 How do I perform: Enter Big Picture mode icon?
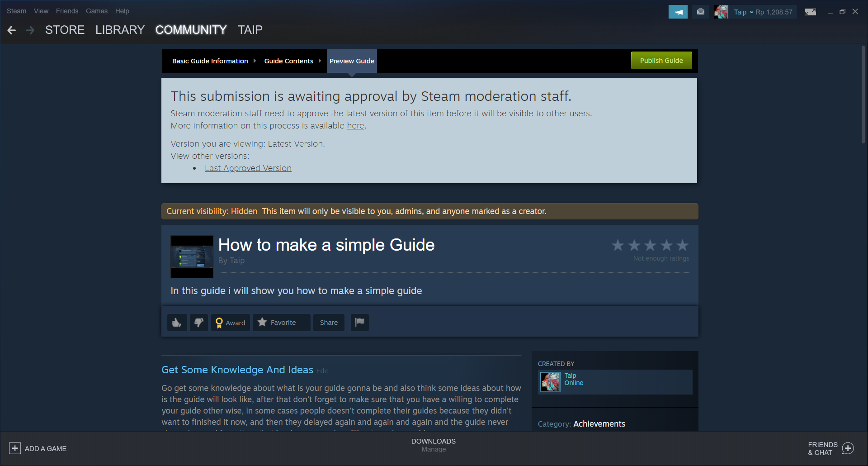pos(810,12)
